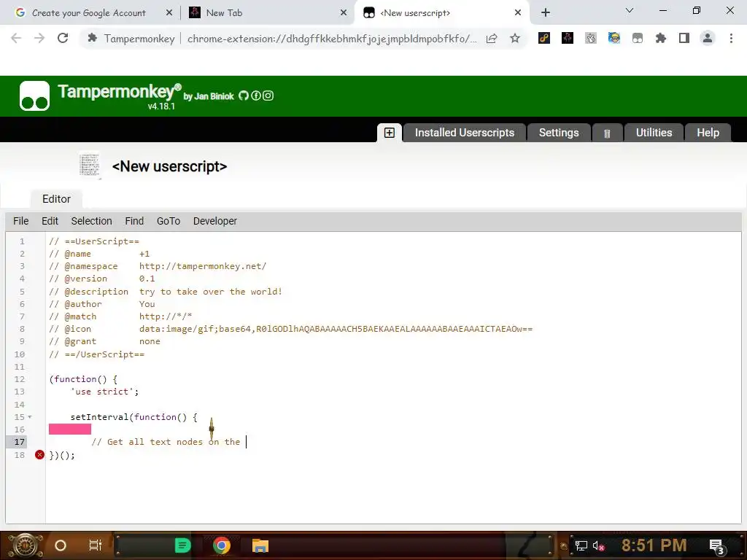The width and height of the screenshot is (747, 560).
Task: Share this page using share icon
Action: coord(492,39)
